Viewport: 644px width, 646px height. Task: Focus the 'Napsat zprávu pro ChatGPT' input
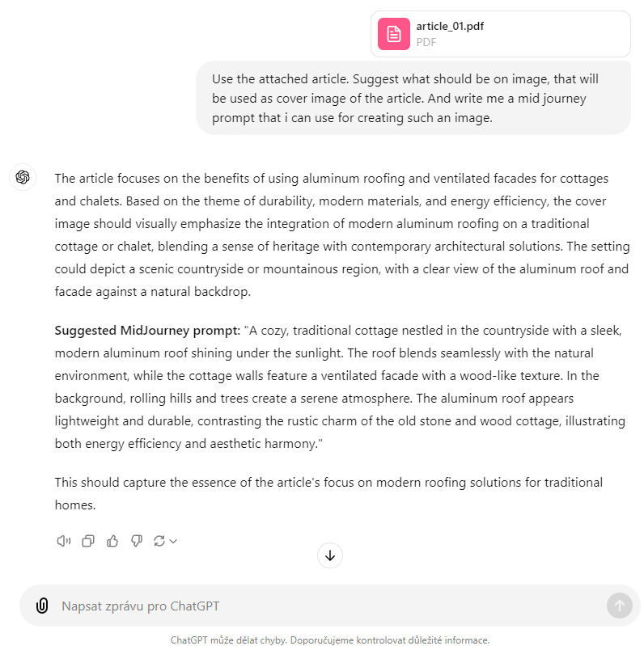[324, 606]
